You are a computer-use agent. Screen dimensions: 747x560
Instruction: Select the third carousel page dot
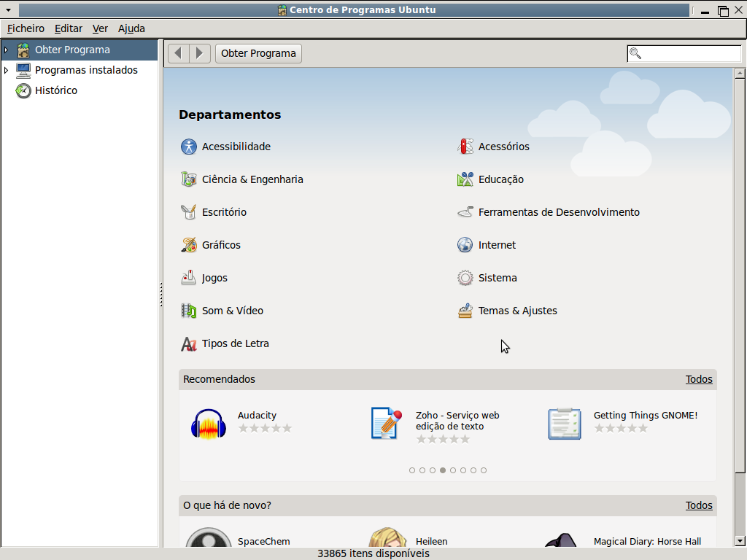tap(433, 470)
